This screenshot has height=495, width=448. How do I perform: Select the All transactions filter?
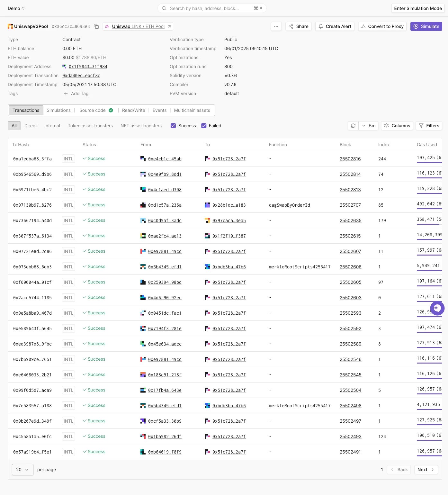[14, 126]
